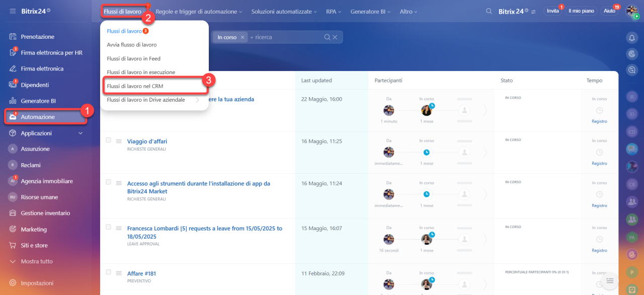The image size is (644, 295).
Task: Open Registro link for Viaggio d'affari row
Action: [599, 164]
